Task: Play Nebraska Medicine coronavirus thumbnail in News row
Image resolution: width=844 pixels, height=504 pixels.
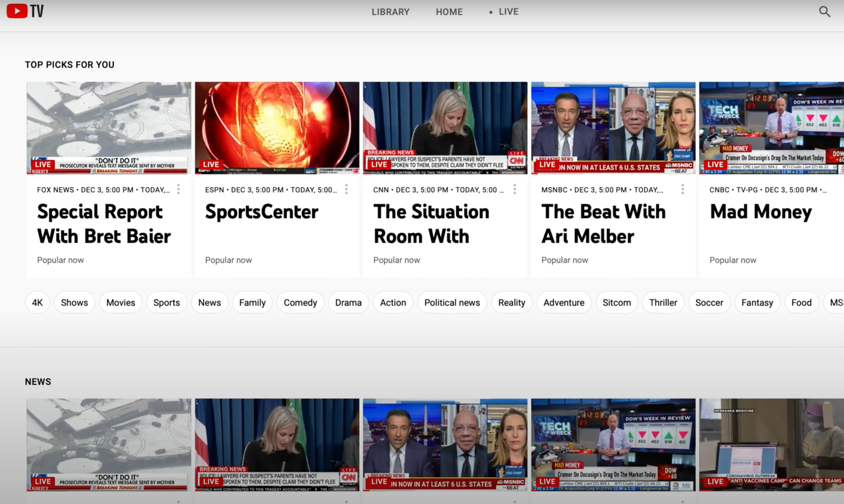Action: coord(771,444)
